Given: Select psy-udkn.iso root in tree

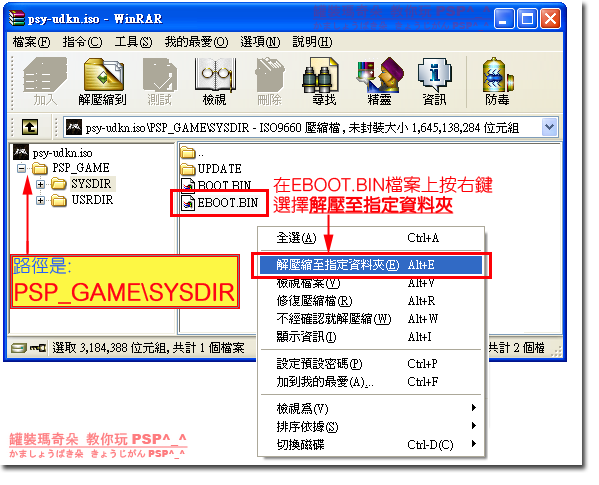Looking at the screenshot, I should pos(62,153).
